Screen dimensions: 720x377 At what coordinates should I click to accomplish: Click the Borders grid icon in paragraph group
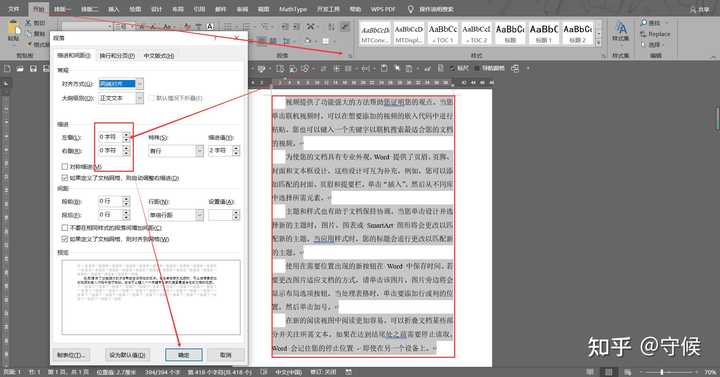click(x=325, y=41)
